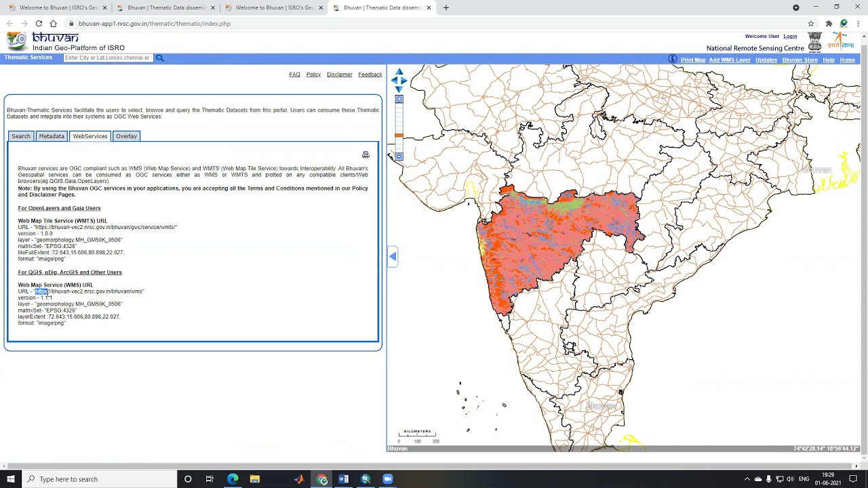Pan the map up with the north arrow
Image resolution: width=868 pixels, height=488 pixels.
pyautogui.click(x=399, y=72)
